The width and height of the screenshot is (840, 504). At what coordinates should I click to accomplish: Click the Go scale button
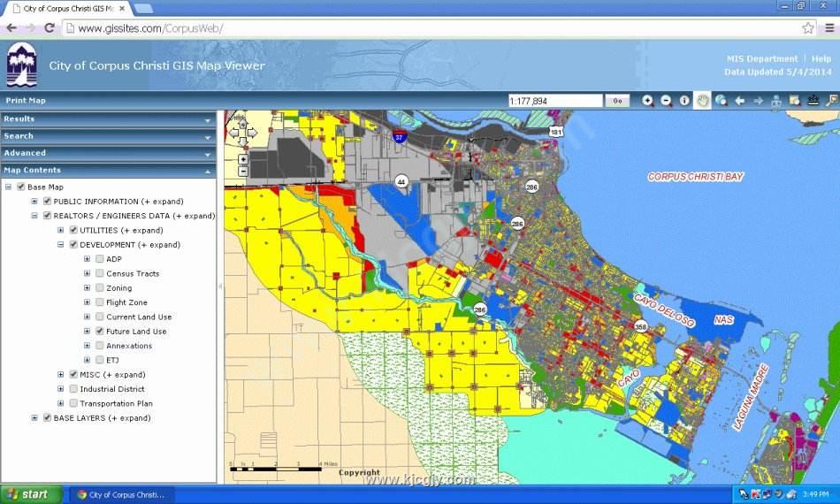click(617, 101)
